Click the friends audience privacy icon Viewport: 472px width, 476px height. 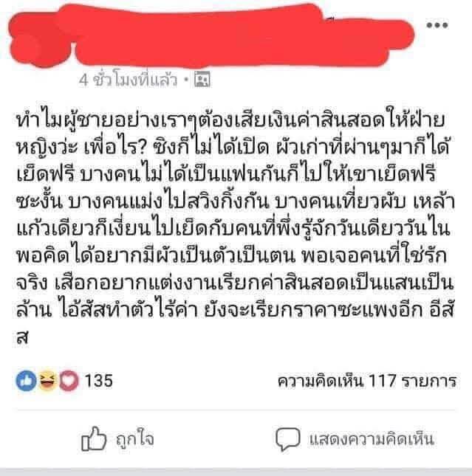pos(202,80)
